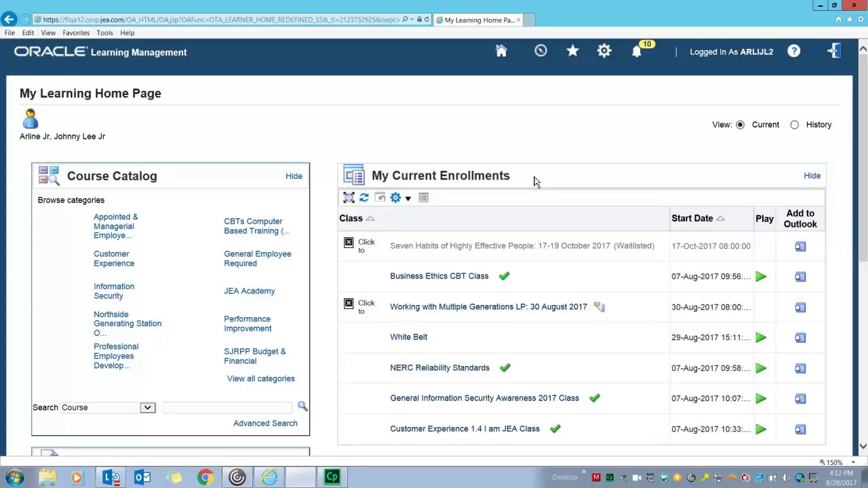
Task: Browse the Information Security category
Action: pos(114,291)
